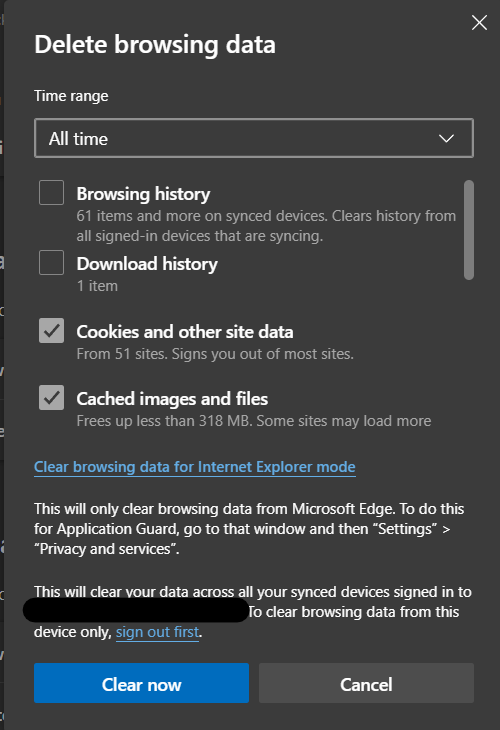
Task: Click the Cookies and other site data label
Action: [185, 332]
